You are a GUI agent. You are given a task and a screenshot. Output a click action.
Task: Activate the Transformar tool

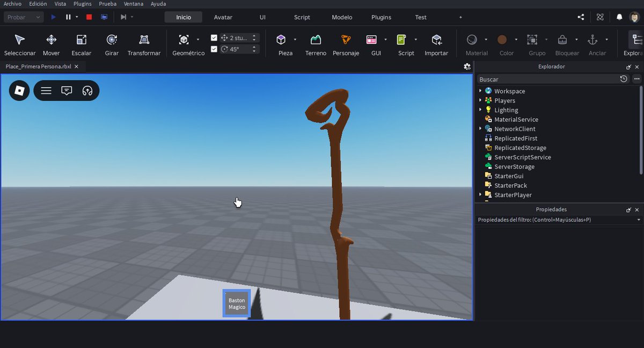(x=144, y=45)
